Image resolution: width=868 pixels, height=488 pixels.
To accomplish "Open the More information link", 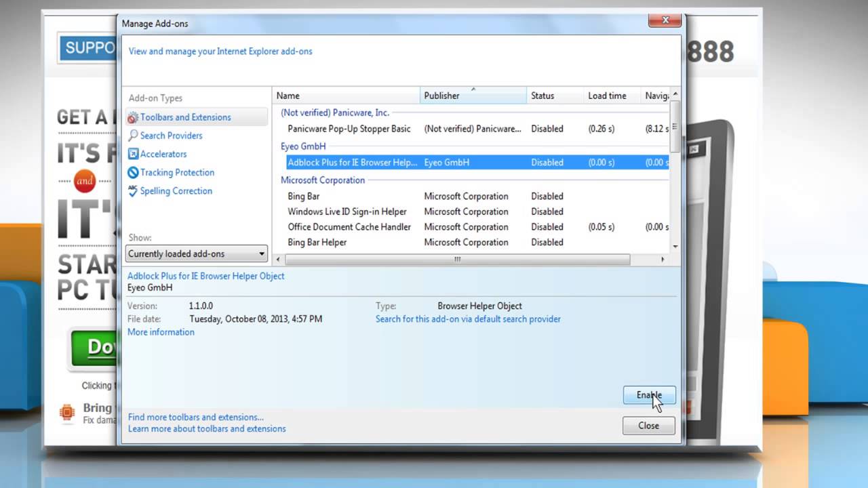I will 161,332.
